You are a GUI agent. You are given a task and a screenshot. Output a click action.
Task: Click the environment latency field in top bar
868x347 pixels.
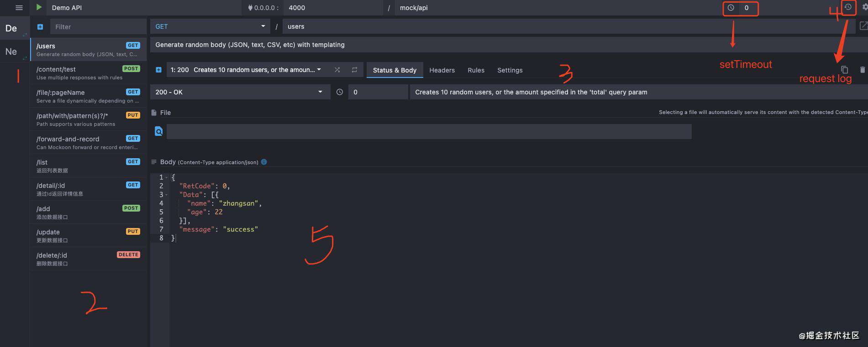[748, 8]
